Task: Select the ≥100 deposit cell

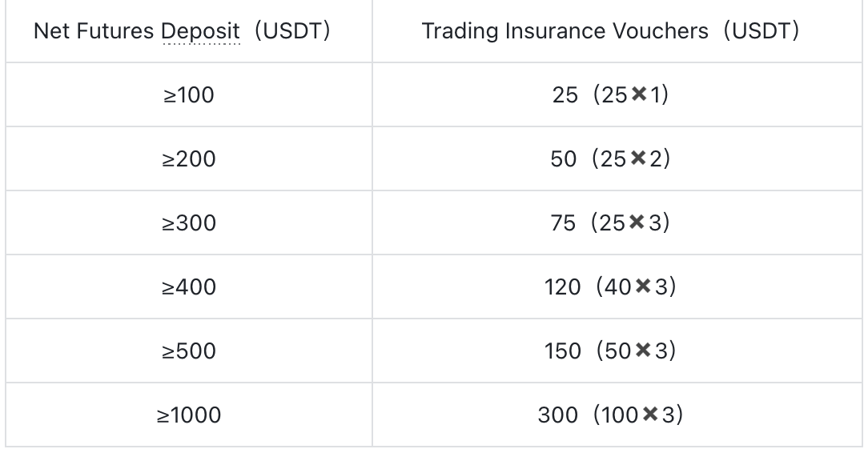Action: coord(189,94)
